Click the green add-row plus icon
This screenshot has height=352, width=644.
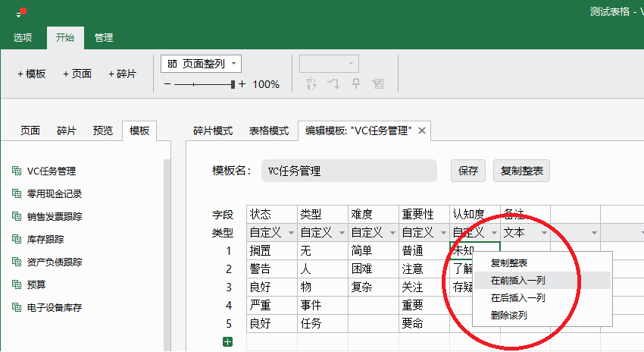pyautogui.click(x=228, y=342)
